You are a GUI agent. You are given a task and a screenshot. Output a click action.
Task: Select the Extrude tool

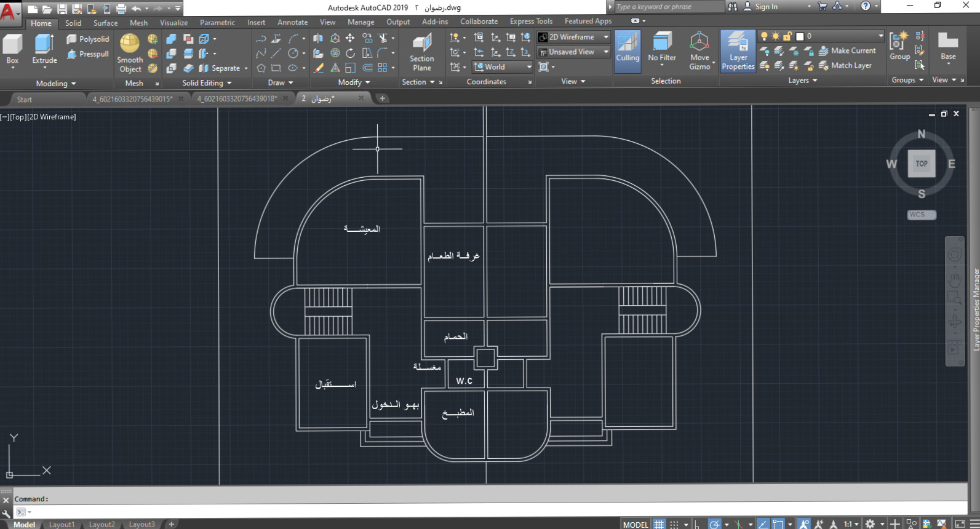44,49
